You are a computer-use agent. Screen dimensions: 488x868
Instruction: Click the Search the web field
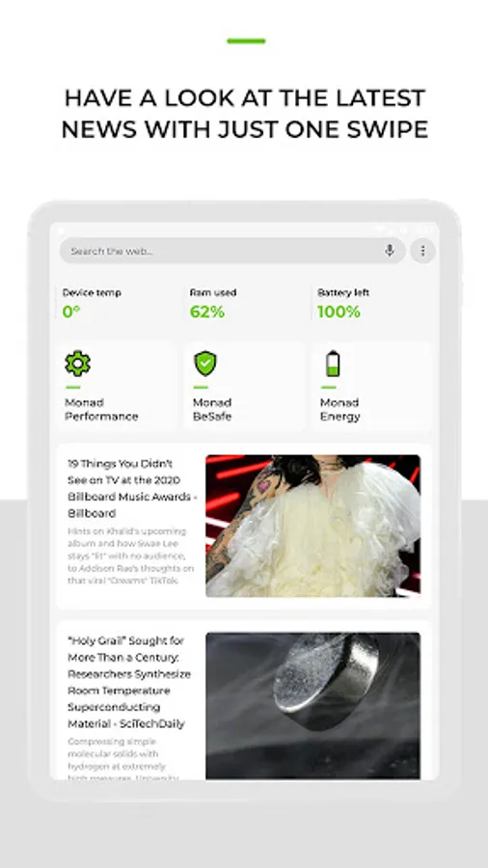click(232, 252)
